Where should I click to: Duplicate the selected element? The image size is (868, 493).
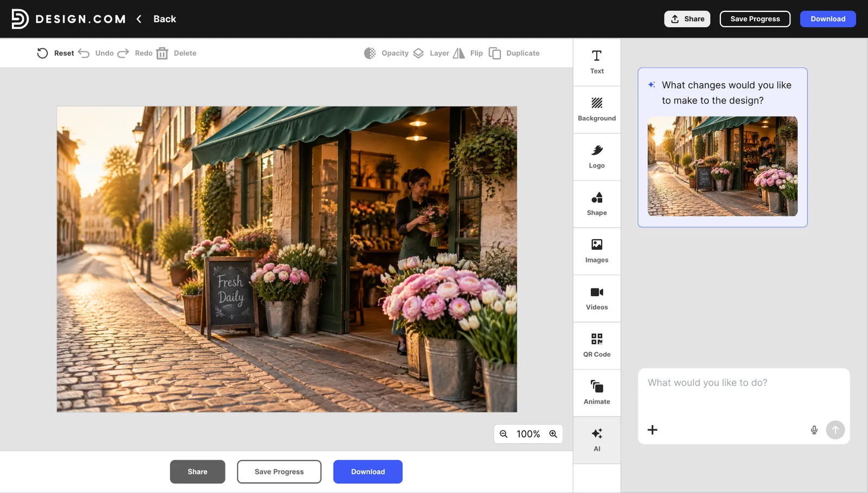coord(514,53)
